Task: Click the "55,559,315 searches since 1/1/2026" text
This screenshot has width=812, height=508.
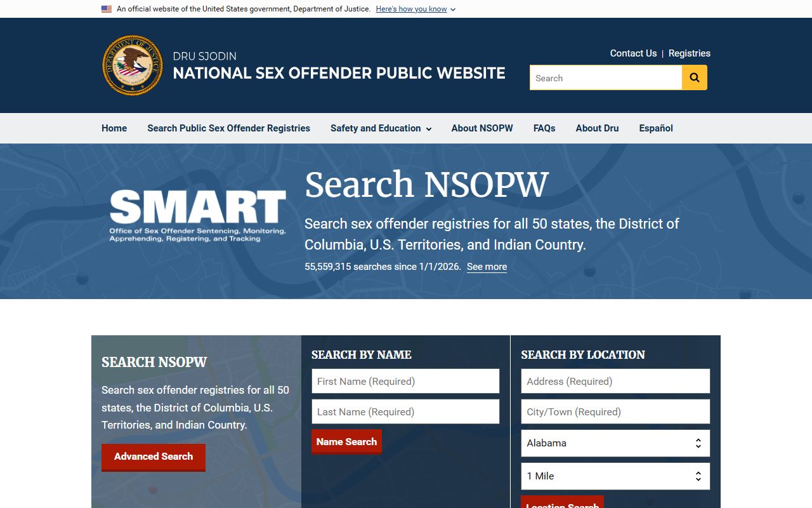Action: click(383, 267)
